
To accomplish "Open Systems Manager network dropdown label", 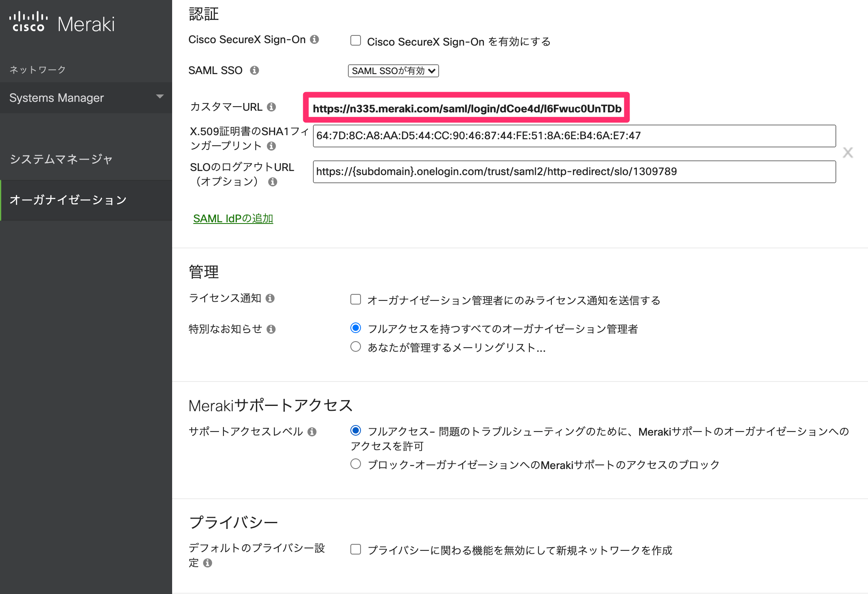I will 57,98.
